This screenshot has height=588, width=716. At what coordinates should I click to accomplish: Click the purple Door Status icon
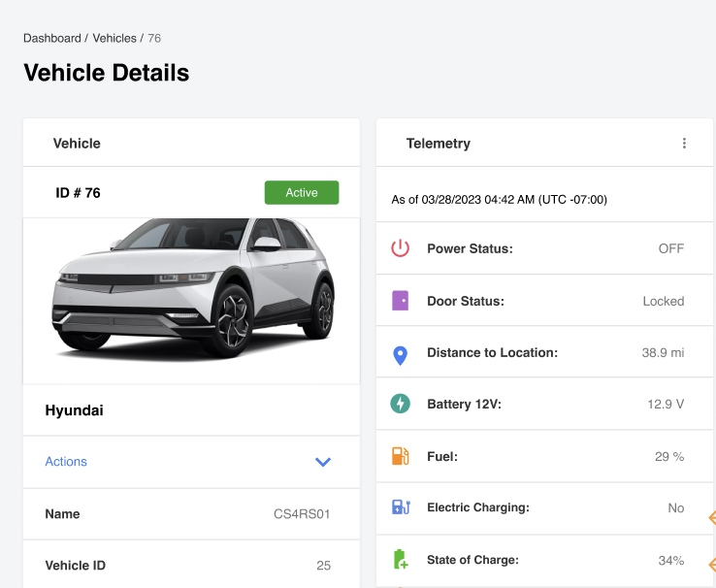click(400, 301)
